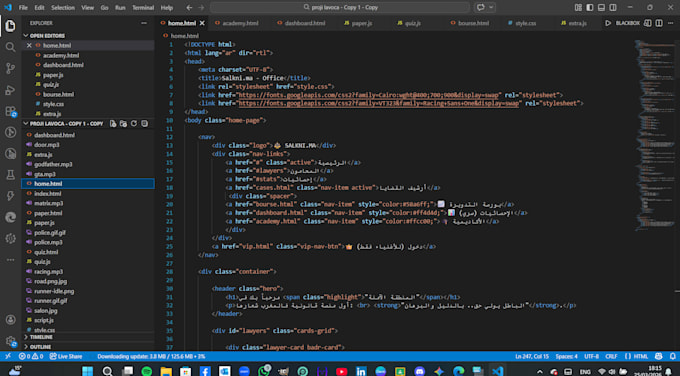This screenshot has height=376, width=680.
Task: Click the New Folder icon in explorer header
Action: 123,124
